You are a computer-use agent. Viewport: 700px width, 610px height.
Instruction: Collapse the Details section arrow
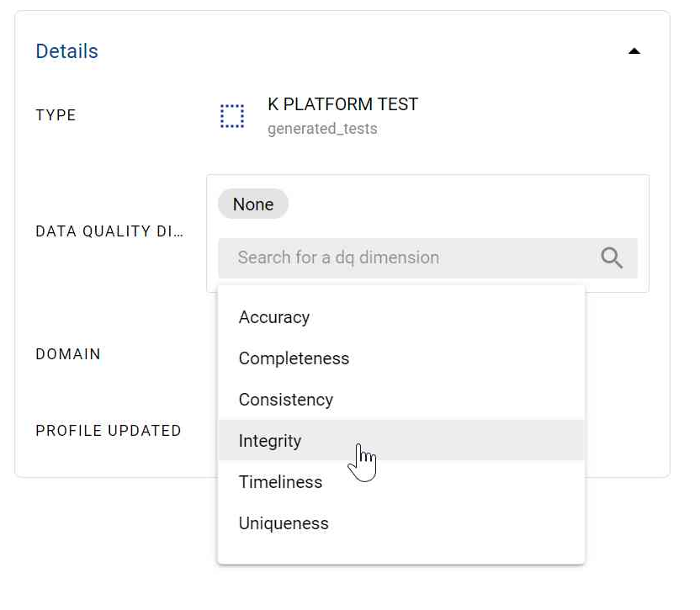[x=634, y=51]
